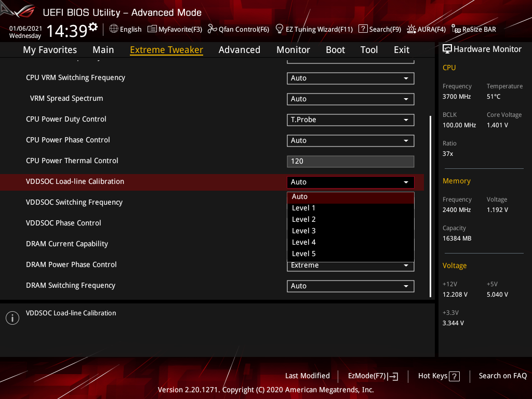532x399 pixels.
Task: Click the Search question mark icon
Action: [363, 29]
